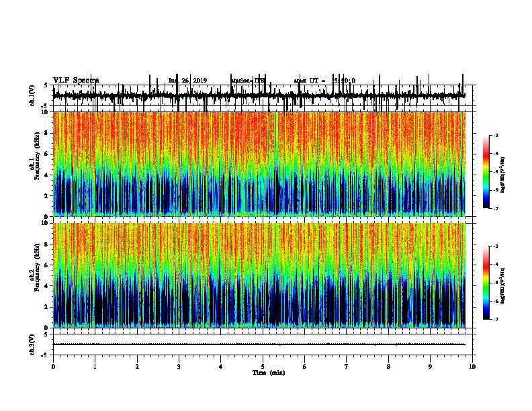Click inside the ch.2 spectrogram panel
Screen dimensions: 532x411
(x=259, y=275)
